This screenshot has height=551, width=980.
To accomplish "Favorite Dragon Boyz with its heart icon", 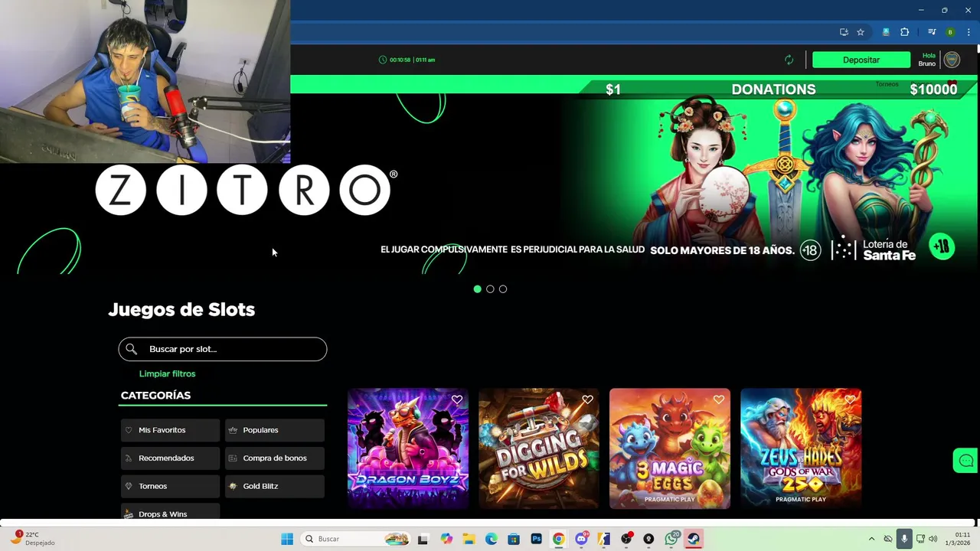I will (x=457, y=399).
